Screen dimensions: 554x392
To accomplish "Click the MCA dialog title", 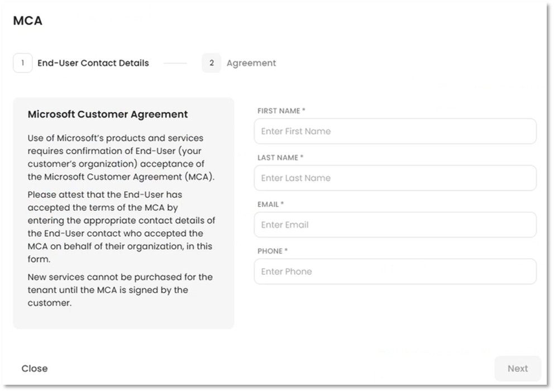I will (x=27, y=21).
